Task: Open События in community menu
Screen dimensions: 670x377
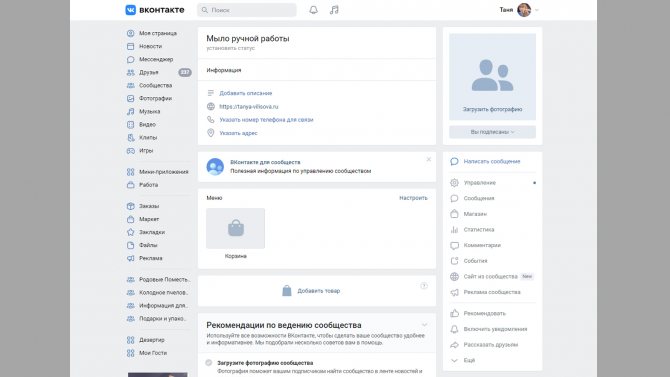Action: click(x=475, y=261)
